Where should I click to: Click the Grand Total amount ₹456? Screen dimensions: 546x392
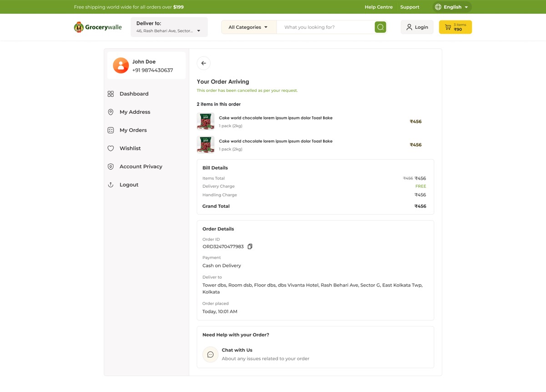pos(420,206)
